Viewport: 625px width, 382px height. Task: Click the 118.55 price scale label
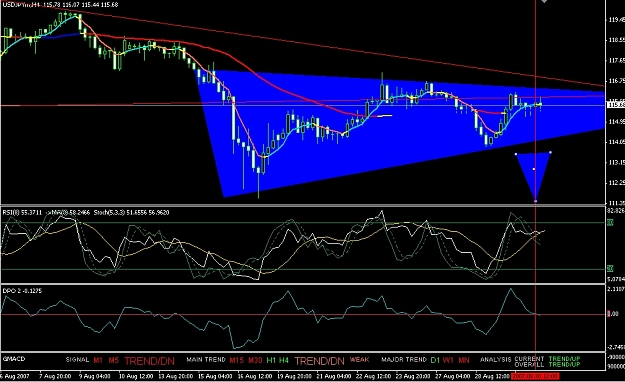point(616,40)
